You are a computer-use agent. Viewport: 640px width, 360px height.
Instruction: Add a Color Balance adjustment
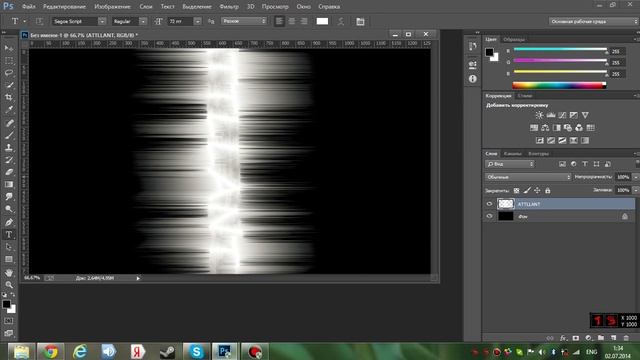coord(545,128)
